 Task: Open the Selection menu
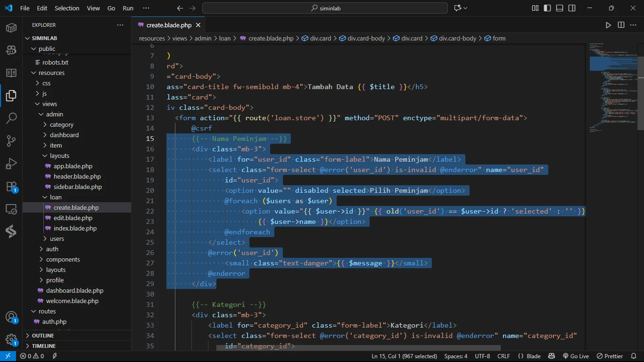click(x=67, y=8)
